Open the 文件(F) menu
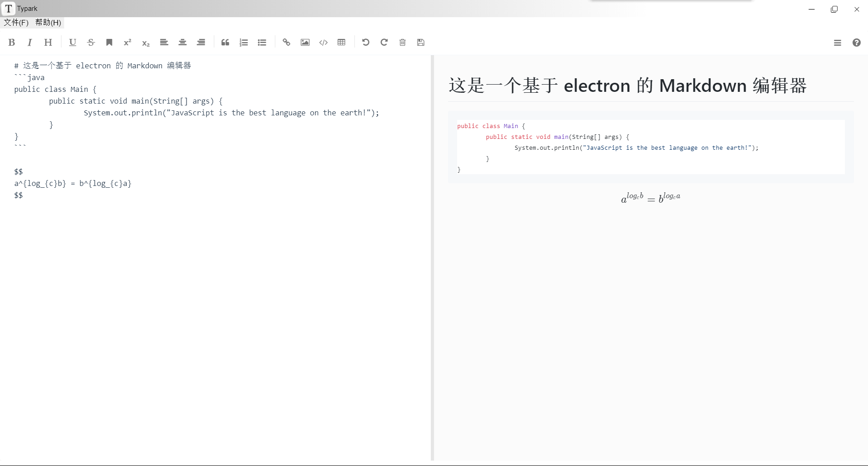The width and height of the screenshot is (868, 466). [x=16, y=23]
